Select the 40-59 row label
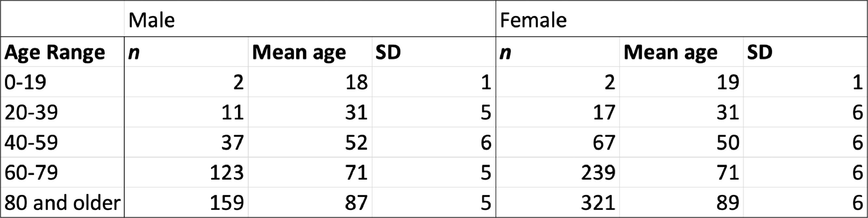The width and height of the screenshot is (868, 218). [31, 142]
